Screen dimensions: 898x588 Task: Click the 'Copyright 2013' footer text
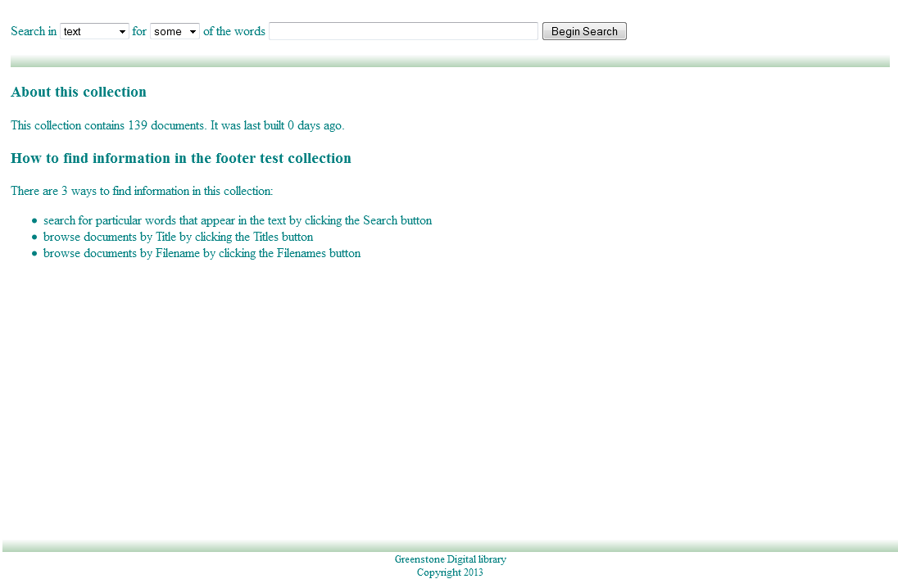(x=450, y=573)
